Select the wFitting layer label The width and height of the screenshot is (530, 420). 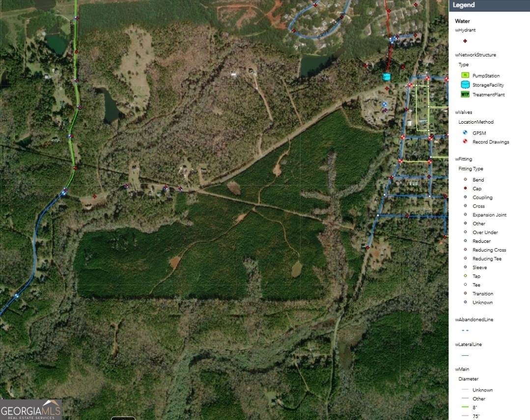pos(463,159)
